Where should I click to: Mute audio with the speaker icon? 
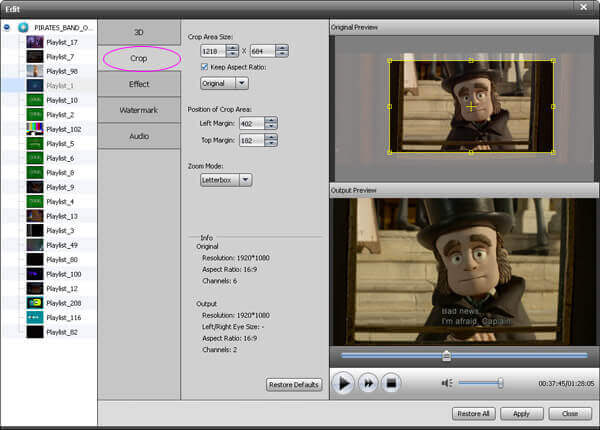point(447,383)
